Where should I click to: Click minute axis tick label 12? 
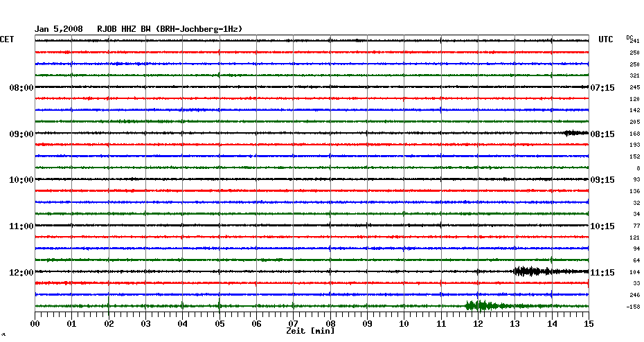(x=478, y=323)
